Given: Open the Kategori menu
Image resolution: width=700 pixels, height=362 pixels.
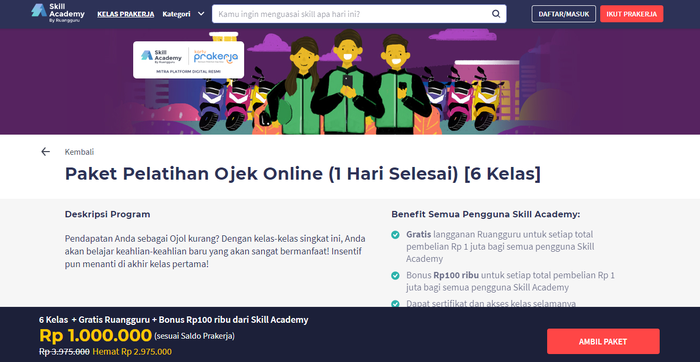Looking at the screenshot, I should [183, 14].
